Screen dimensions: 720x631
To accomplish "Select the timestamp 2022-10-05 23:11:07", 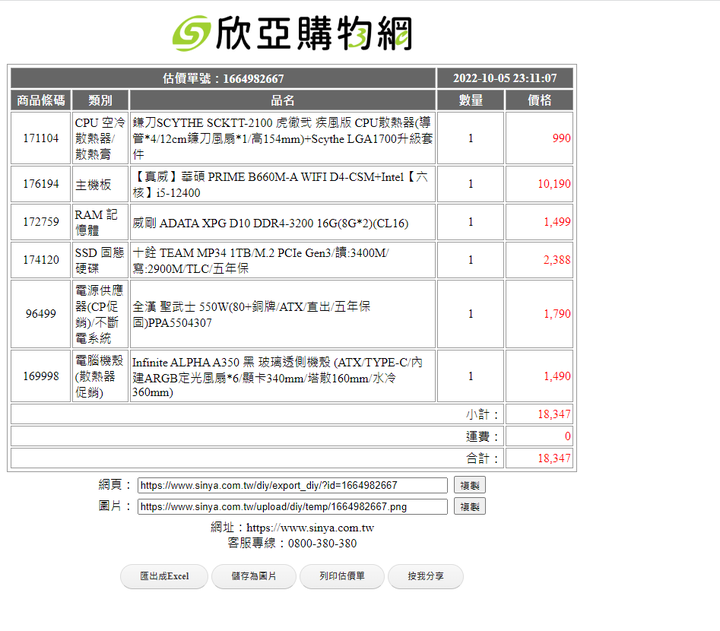I will pyautogui.click(x=505, y=78).
